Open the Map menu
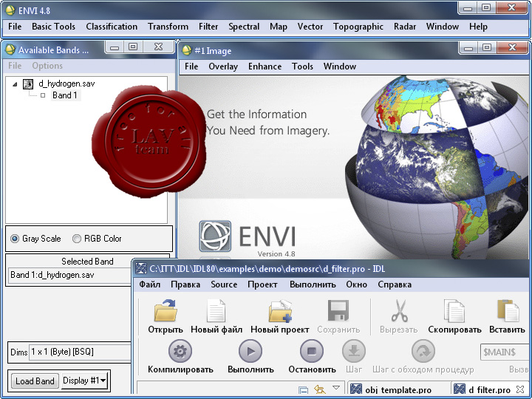 pyautogui.click(x=279, y=27)
